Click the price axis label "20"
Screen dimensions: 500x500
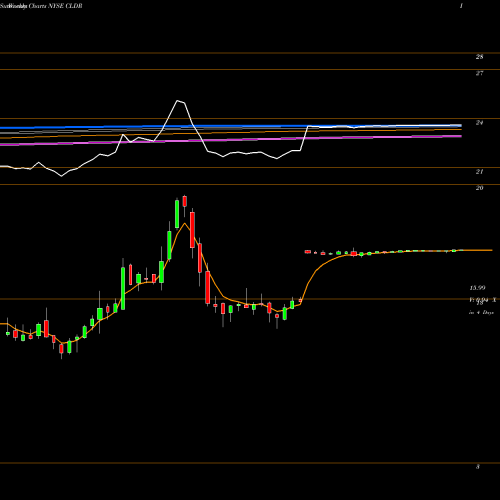point(479,188)
